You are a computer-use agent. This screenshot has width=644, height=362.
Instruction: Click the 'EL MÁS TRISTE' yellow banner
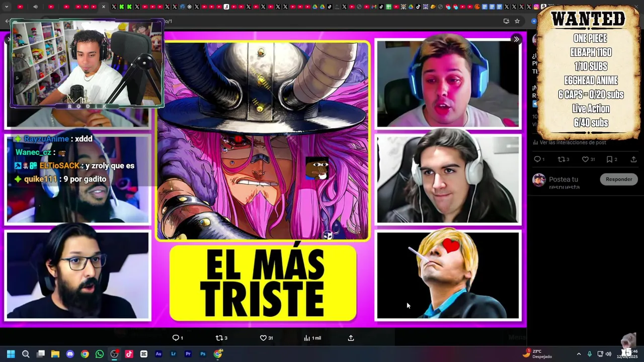tap(263, 283)
